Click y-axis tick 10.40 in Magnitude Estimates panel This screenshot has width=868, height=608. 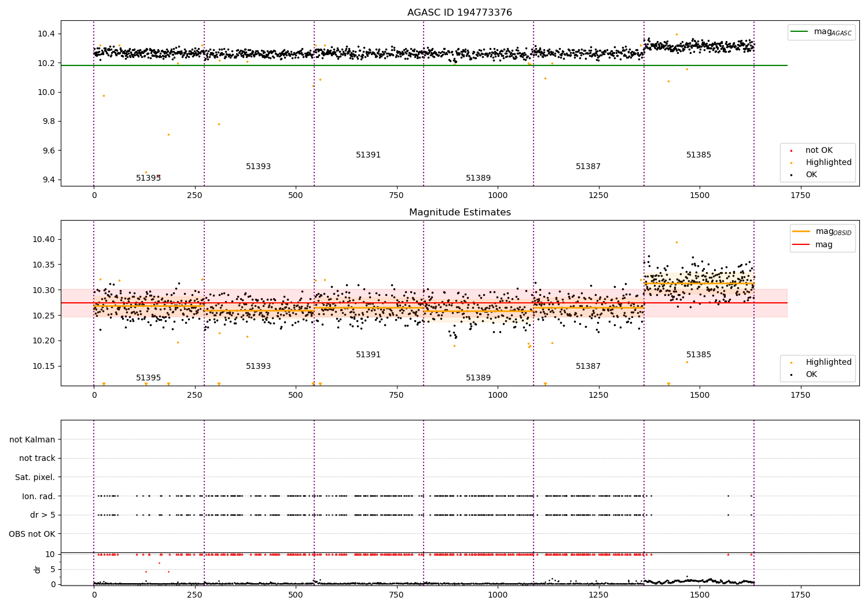[44, 240]
